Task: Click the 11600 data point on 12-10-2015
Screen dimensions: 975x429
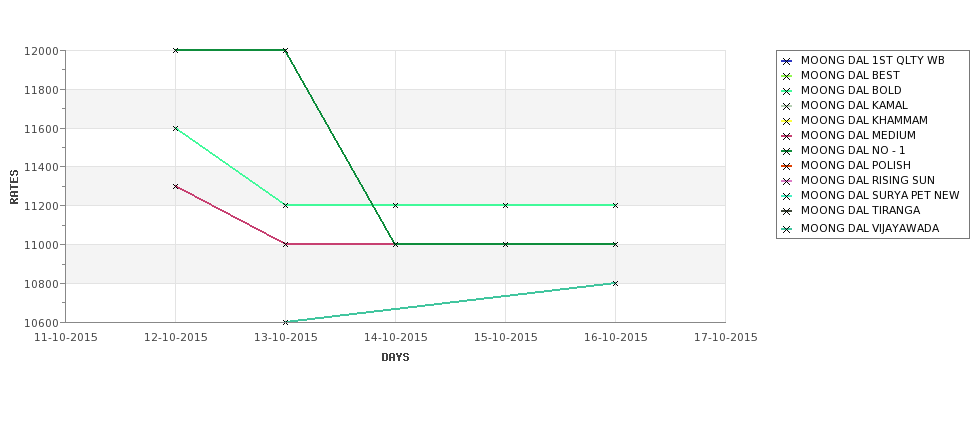Action: [175, 129]
